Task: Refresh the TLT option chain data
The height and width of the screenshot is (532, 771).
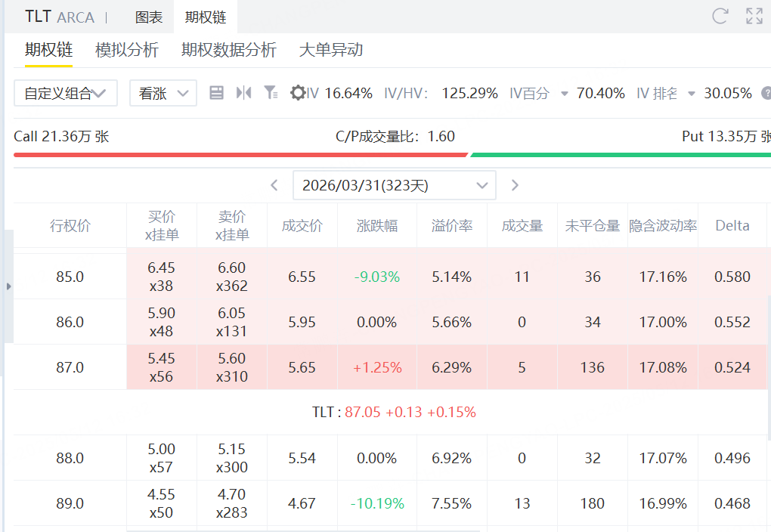Action: [x=720, y=16]
